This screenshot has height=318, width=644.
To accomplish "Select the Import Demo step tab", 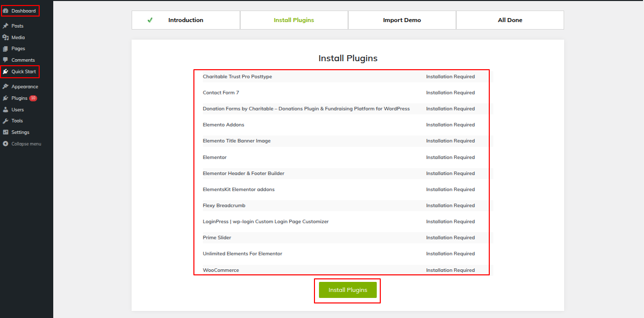I will tap(402, 20).
